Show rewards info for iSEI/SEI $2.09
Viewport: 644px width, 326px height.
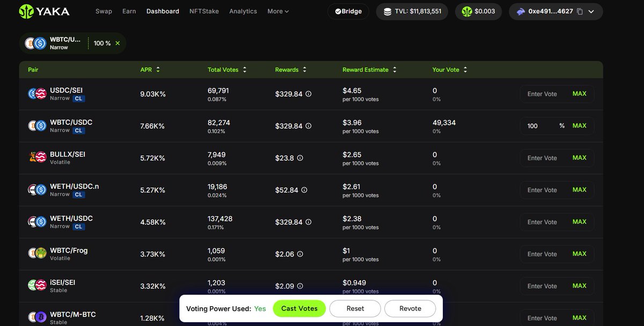[x=300, y=286]
